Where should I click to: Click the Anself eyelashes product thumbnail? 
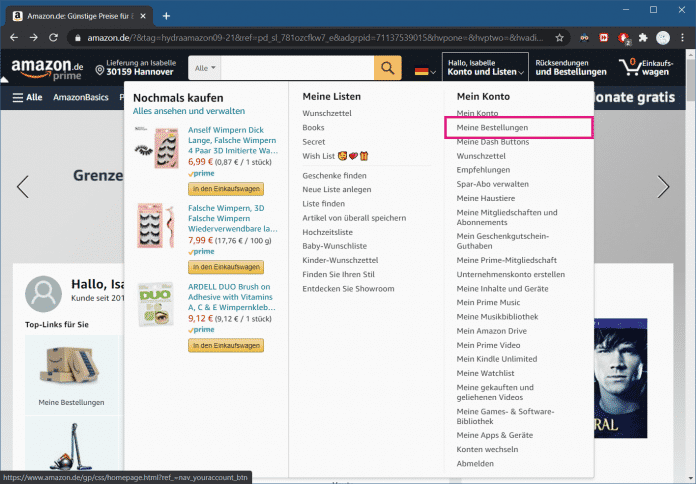click(157, 147)
